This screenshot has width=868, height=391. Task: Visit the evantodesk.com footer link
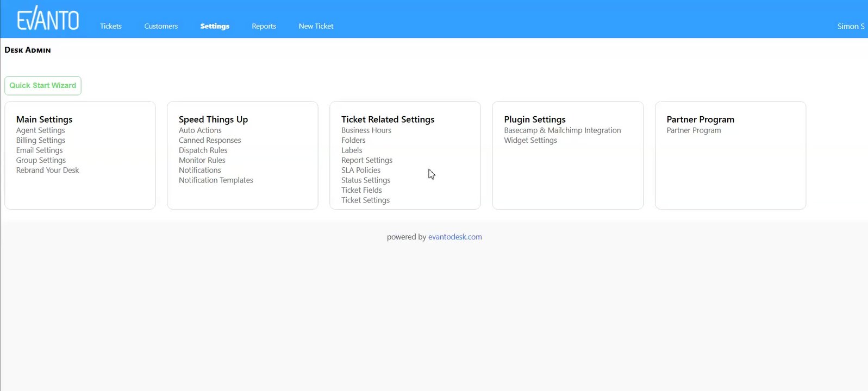pyautogui.click(x=455, y=237)
